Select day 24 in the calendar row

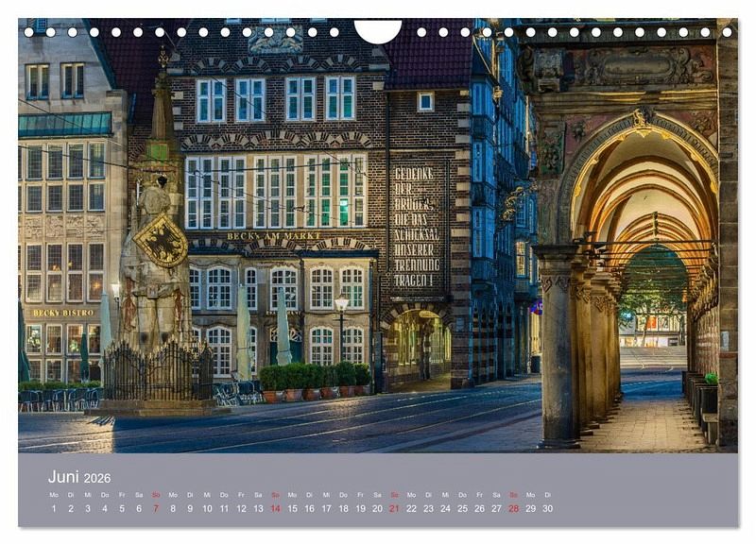(x=445, y=508)
